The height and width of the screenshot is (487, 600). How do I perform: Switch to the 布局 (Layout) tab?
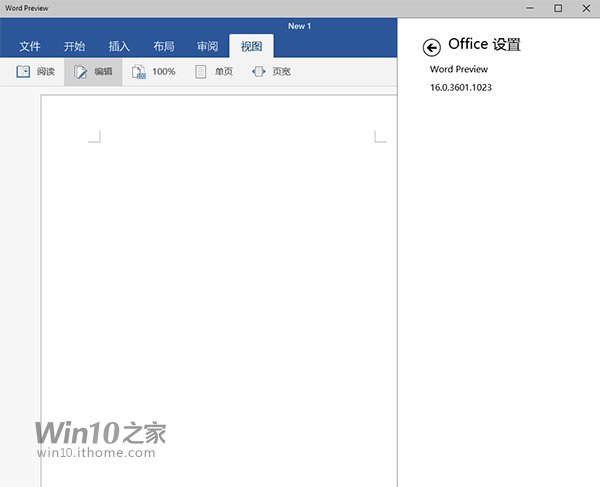point(164,46)
